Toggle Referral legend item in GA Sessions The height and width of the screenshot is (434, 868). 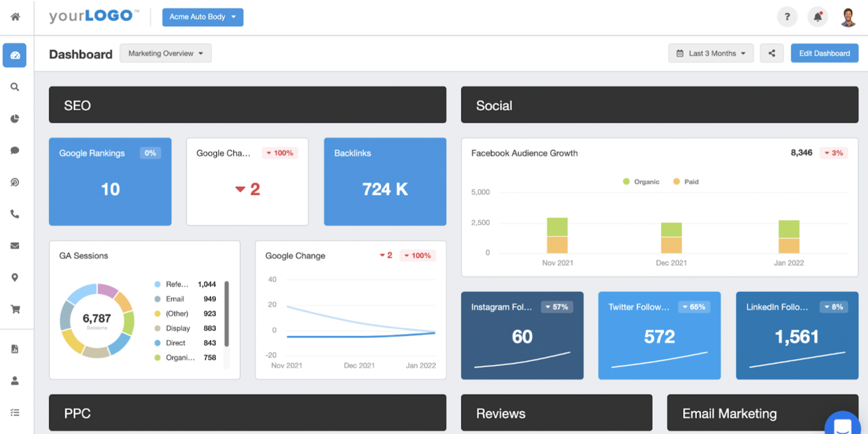click(185, 284)
